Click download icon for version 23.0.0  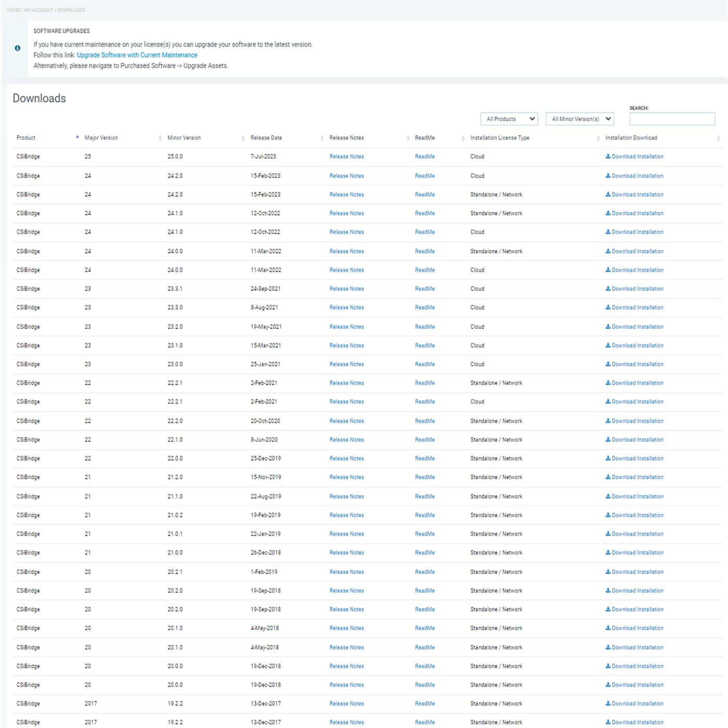[x=608, y=363]
